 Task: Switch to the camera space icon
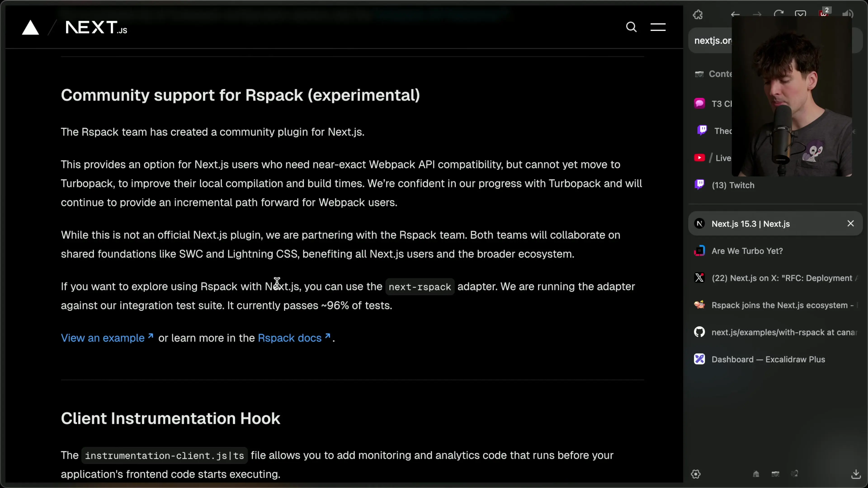(775, 474)
